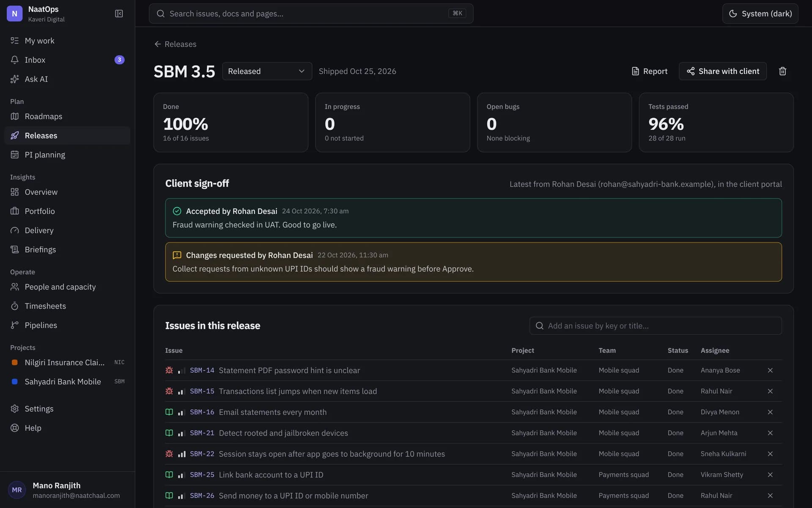812x508 pixels.
Task: Open issue SBM-21 link
Action: tap(202, 433)
